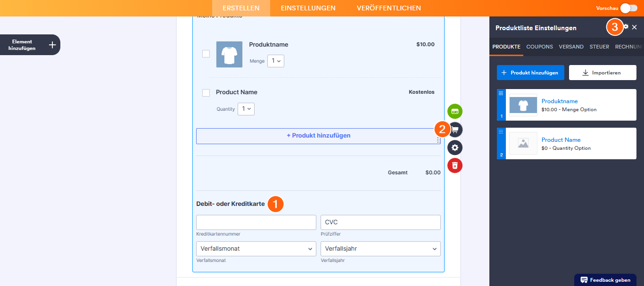Screen dimensions: 644x286
Task: Select the PRODUKTE tab
Action: click(x=506, y=47)
